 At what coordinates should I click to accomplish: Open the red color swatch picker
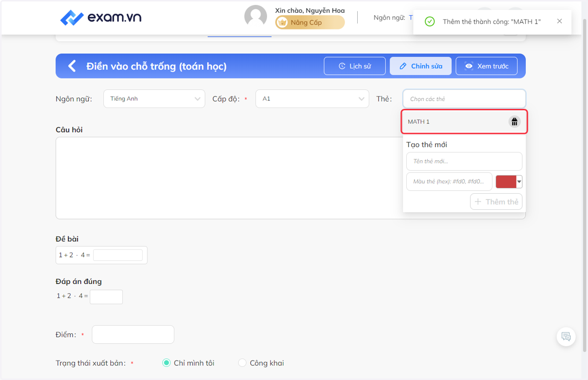[x=509, y=181]
